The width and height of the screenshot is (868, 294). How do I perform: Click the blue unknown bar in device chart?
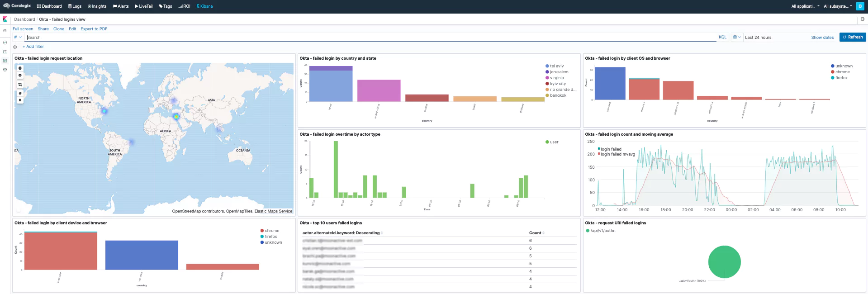[142, 255]
